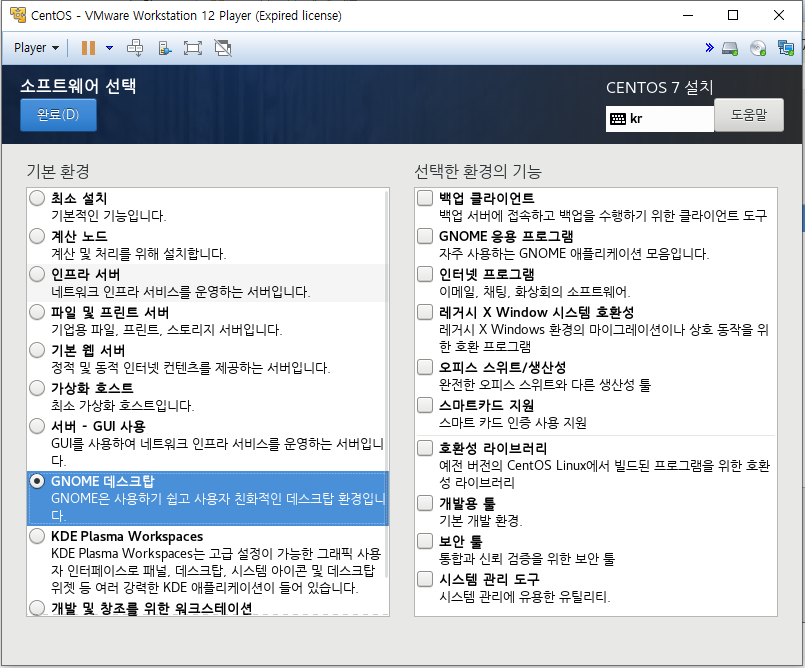Image resolution: width=805 pixels, height=668 pixels.
Task: Click the network adapter icon
Action: [x=785, y=48]
